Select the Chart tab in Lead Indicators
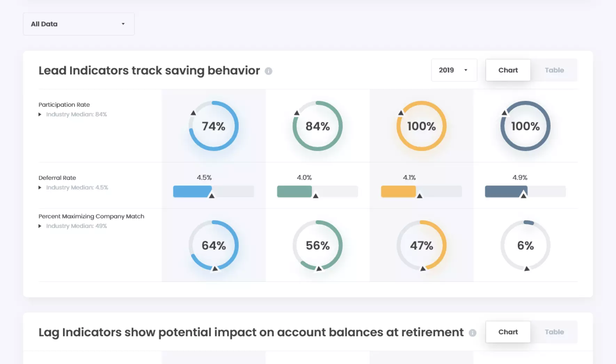This screenshot has height=364, width=616. click(x=508, y=70)
